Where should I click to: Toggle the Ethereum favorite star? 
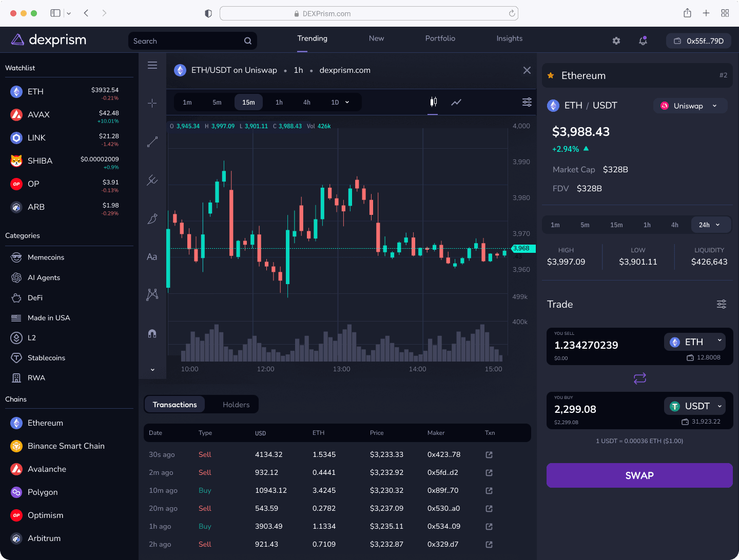coord(551,75)
